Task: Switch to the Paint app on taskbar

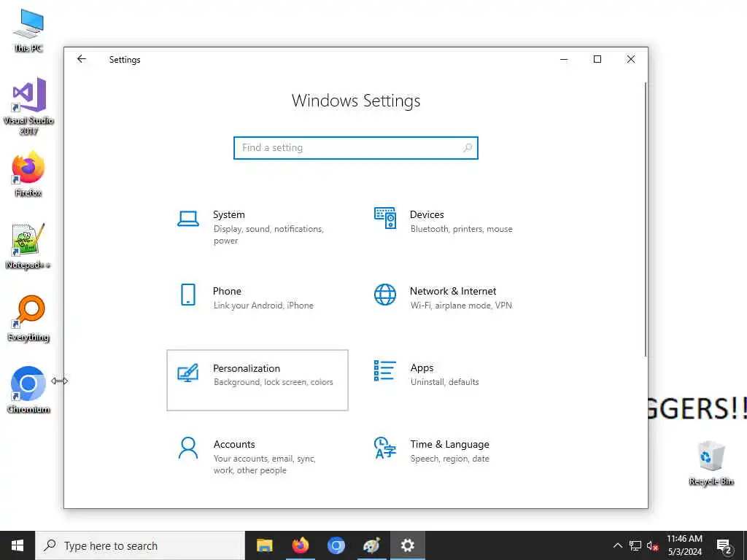Action: pos(371,545)
